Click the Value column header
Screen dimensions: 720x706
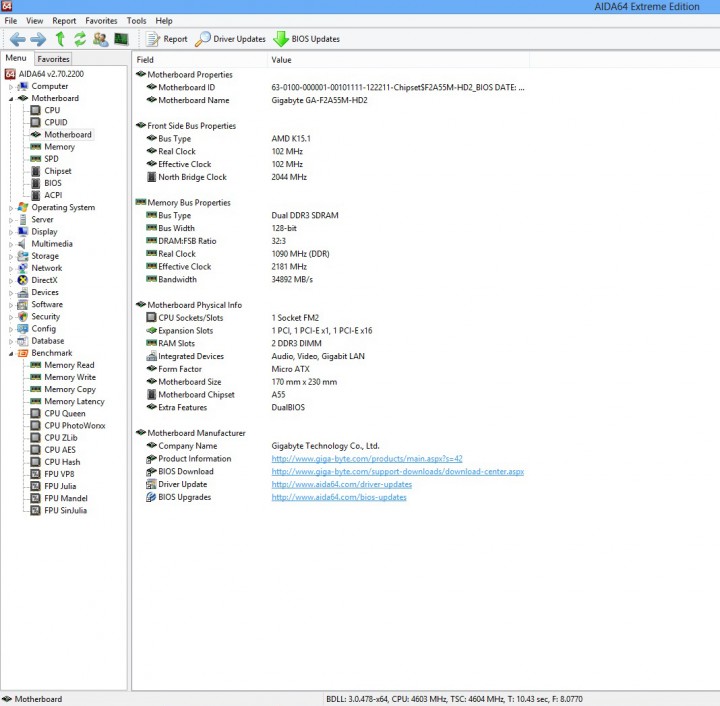point(398,60)
